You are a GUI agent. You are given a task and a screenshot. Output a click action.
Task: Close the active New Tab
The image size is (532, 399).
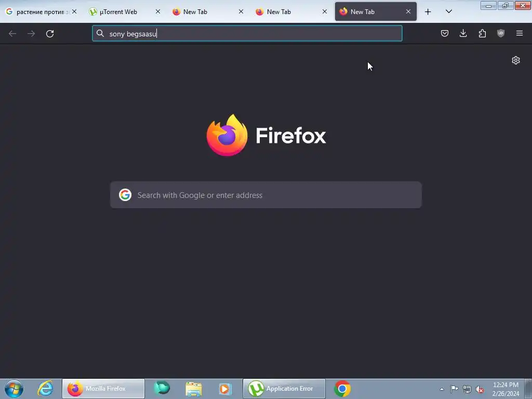tap(408, 11)
